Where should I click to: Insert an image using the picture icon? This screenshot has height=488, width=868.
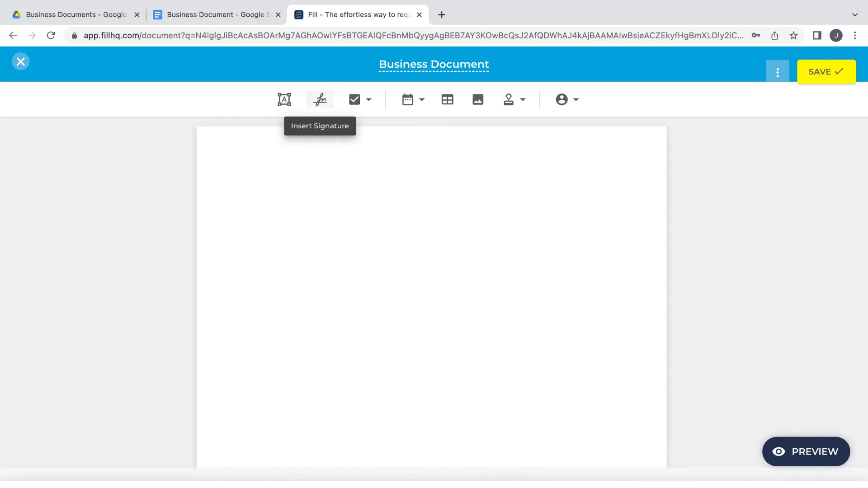tap(478, 99)
